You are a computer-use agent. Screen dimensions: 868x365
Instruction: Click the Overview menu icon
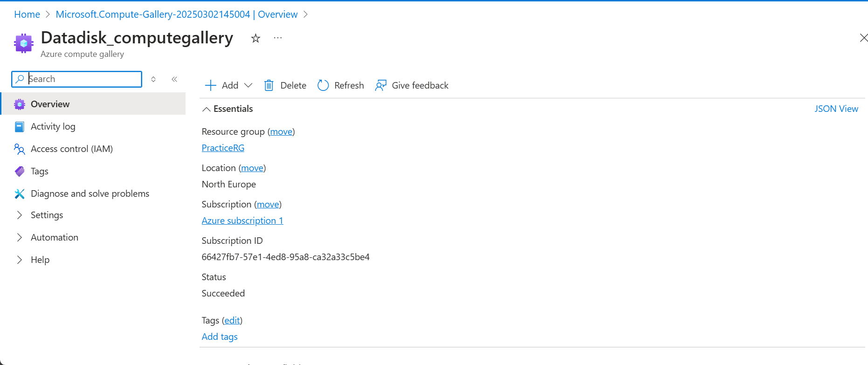click(20, 104)
